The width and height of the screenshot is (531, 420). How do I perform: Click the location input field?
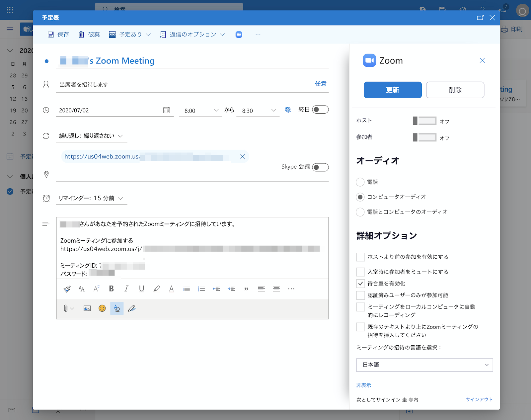click(192, 175)
